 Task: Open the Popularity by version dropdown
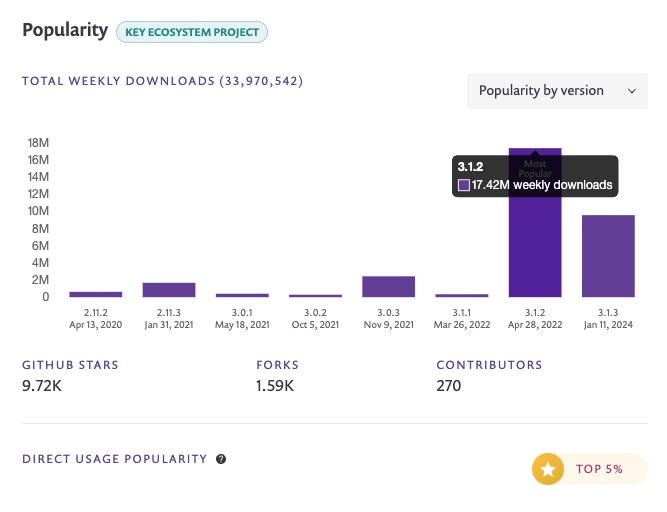557,91
